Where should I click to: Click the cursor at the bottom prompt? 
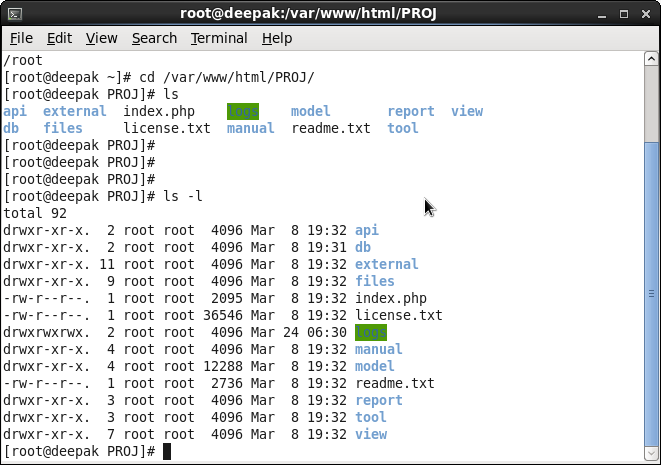(x=167, y=452)
